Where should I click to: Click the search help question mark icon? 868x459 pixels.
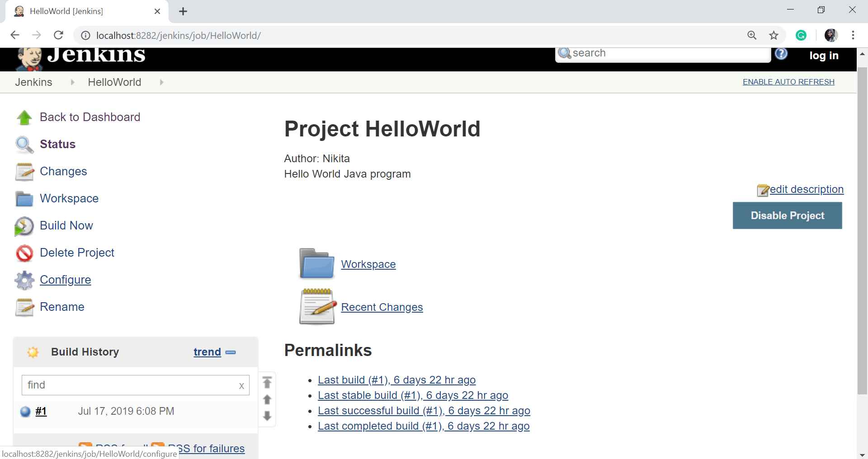(x=781, y=54)
